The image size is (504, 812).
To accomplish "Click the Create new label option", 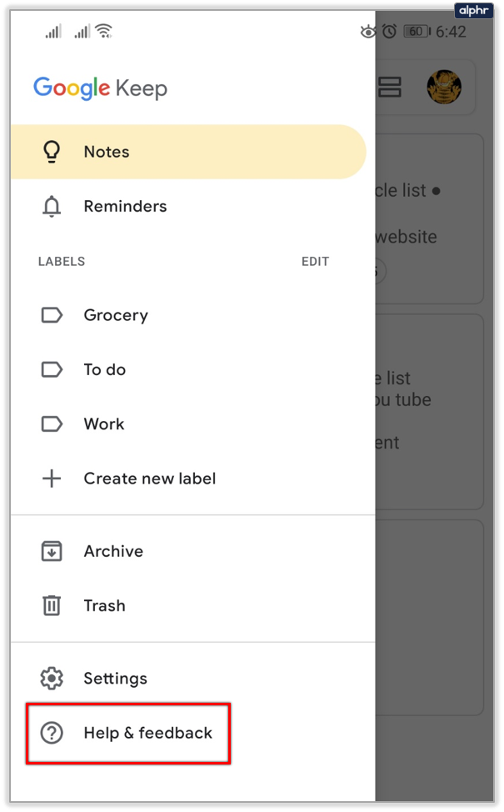I will click(148, 479).
